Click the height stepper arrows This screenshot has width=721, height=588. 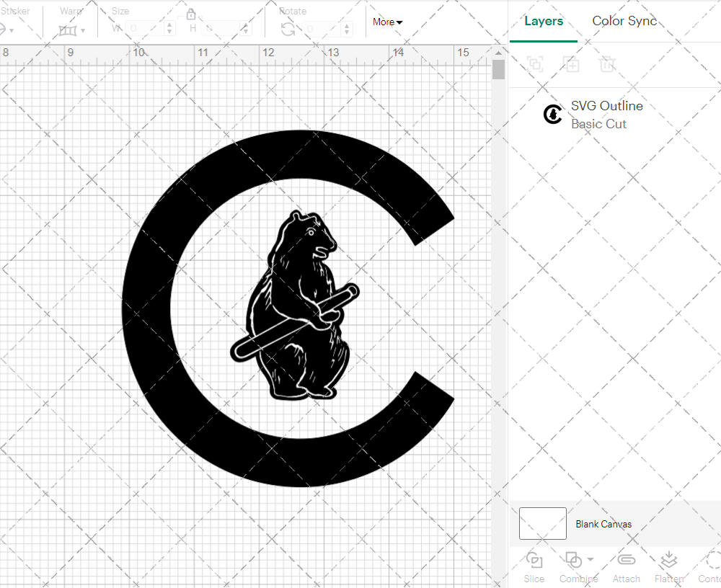click(x=246, y=29)
